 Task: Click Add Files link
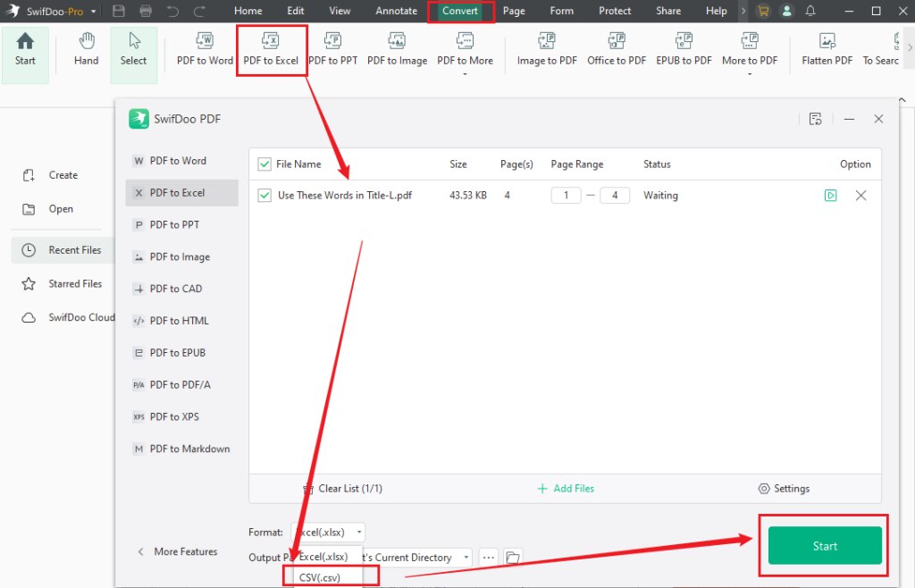566,489
